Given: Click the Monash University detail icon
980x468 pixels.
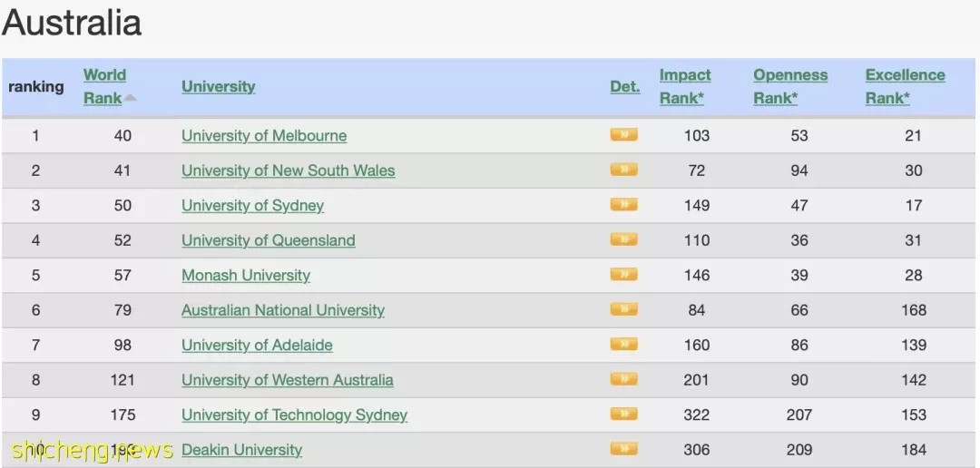Looking at the screenshot, I should (623, 274).
